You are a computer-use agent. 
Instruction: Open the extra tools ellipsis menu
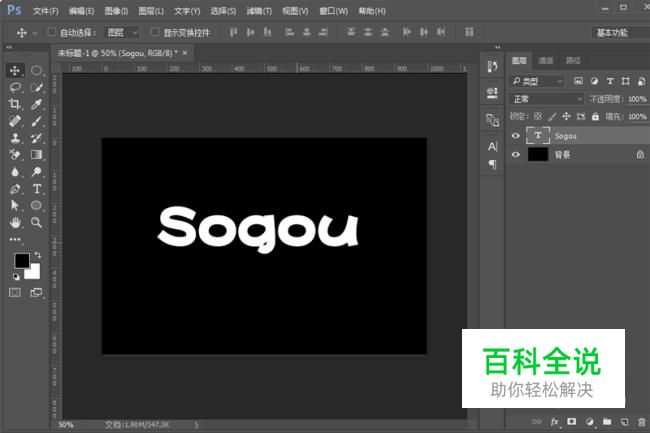(x=15, y=239)
